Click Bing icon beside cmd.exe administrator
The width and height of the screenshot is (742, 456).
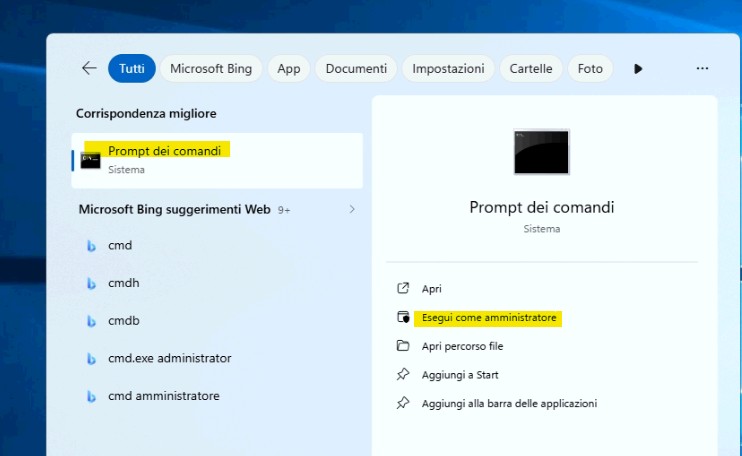(91, 359)
